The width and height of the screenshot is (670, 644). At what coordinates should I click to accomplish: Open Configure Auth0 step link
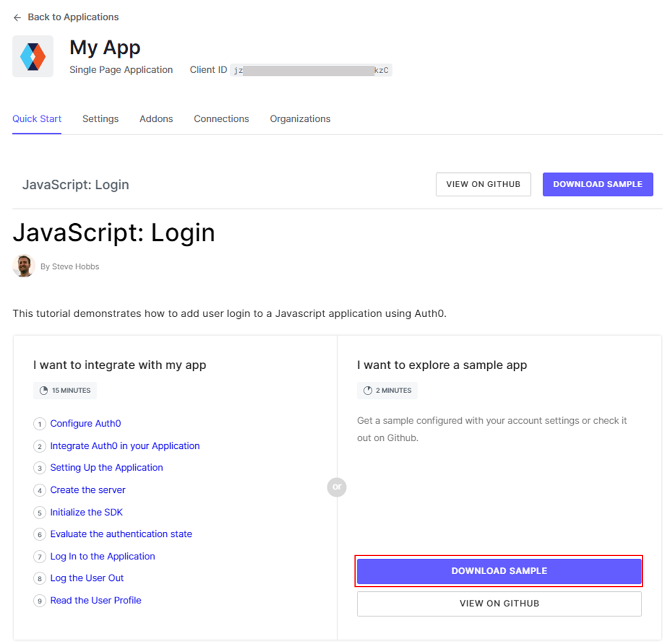click(85, 423)
